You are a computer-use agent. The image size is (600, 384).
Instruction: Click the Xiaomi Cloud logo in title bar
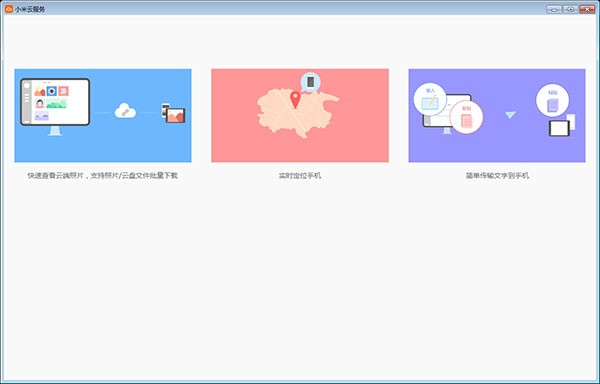coord(8,9)
